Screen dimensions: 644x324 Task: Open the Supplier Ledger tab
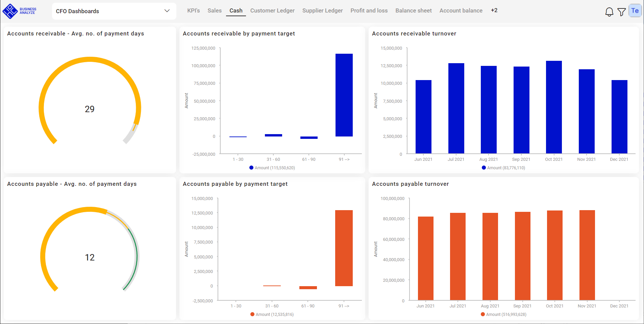coord(322,10)
